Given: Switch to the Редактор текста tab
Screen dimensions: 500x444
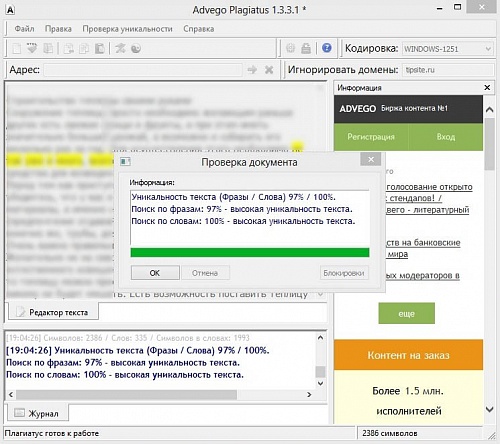Looking at the screenshot, I should point(53,312).
